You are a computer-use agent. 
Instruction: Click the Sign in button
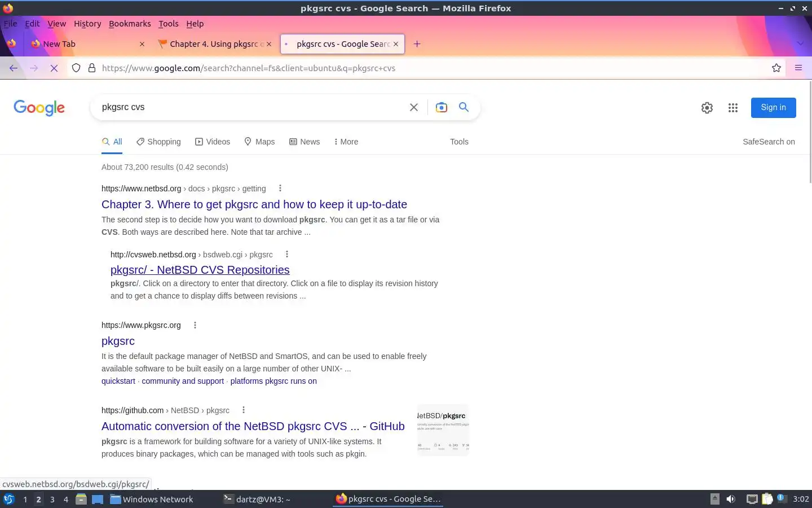click(x=773, y=107)
